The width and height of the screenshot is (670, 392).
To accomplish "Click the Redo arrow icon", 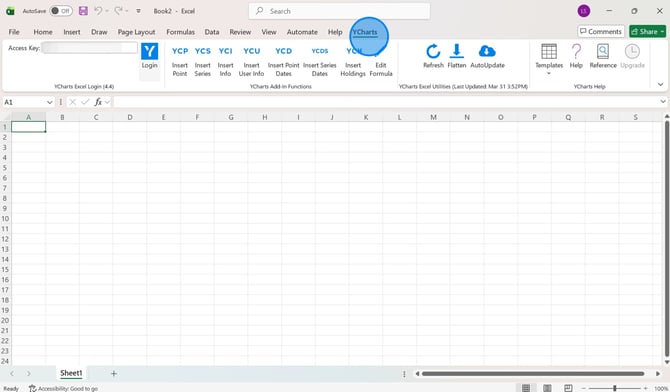I will [118, 11].
